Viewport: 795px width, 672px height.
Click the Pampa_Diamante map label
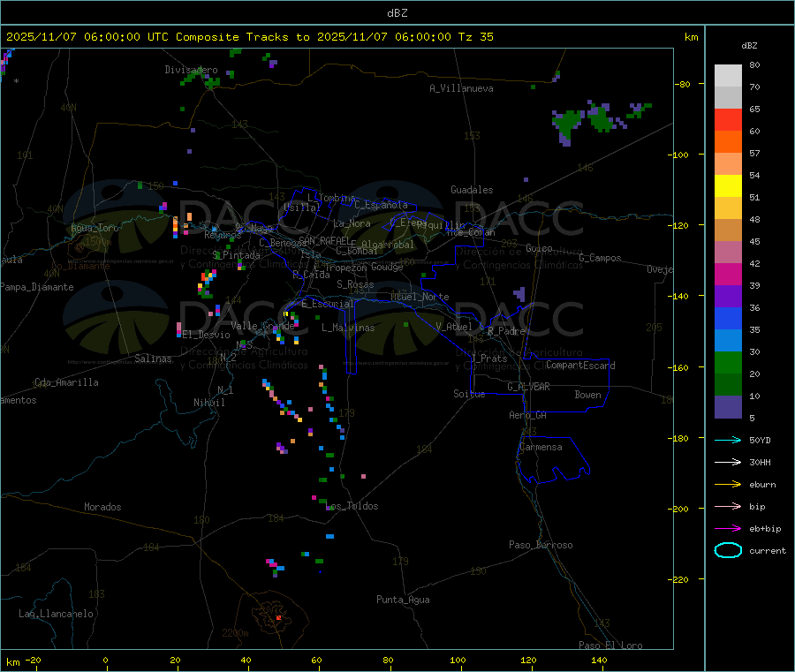(x=37, y=287)
